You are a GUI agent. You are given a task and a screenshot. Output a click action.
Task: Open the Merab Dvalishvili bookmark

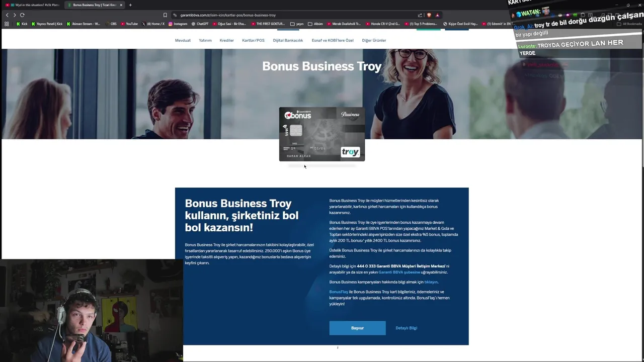coord(344,24)
